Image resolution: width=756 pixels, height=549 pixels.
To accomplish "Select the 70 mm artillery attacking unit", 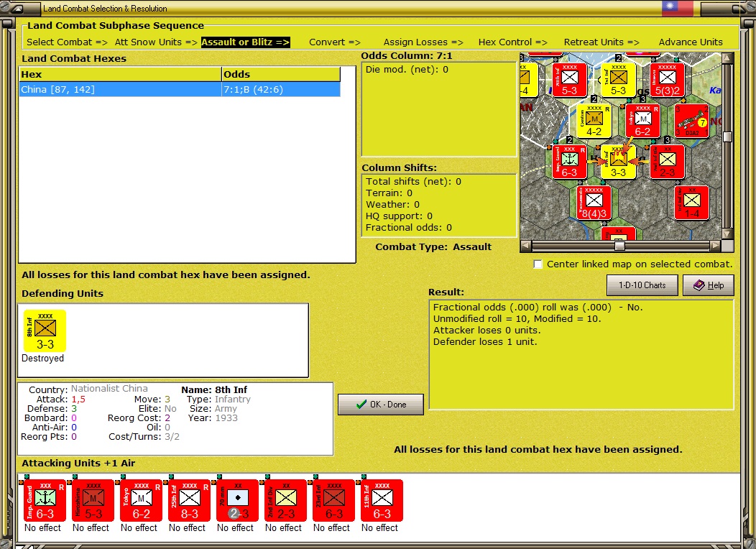I will pyautogui.click(x=238, y=500).
